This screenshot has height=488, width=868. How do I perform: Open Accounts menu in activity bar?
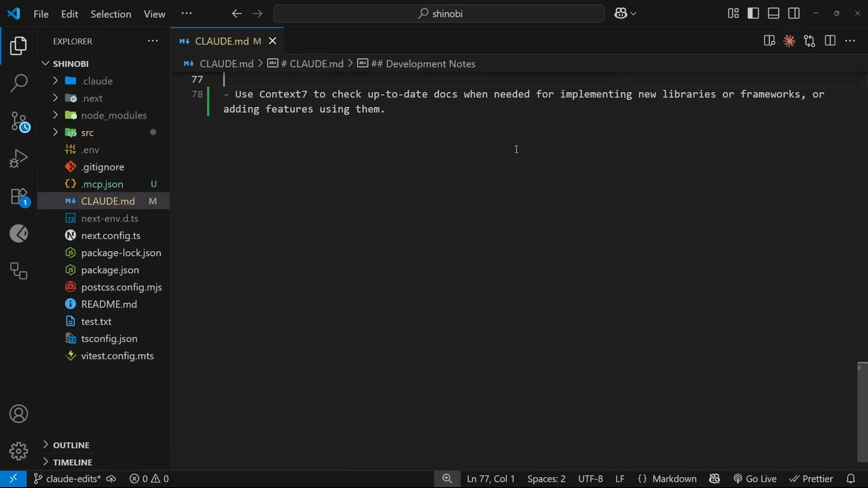pyautogui.click(x=18, y=414)
